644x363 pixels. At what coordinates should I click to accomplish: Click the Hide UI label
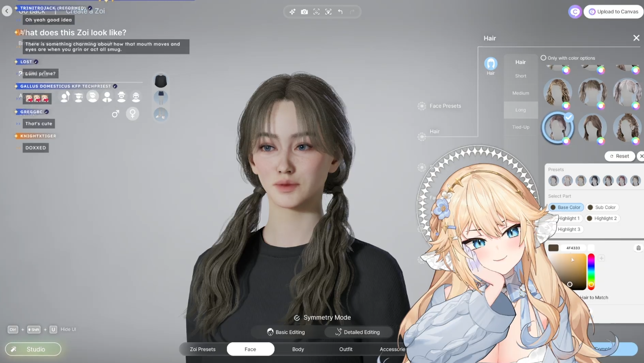click(68, 329)
